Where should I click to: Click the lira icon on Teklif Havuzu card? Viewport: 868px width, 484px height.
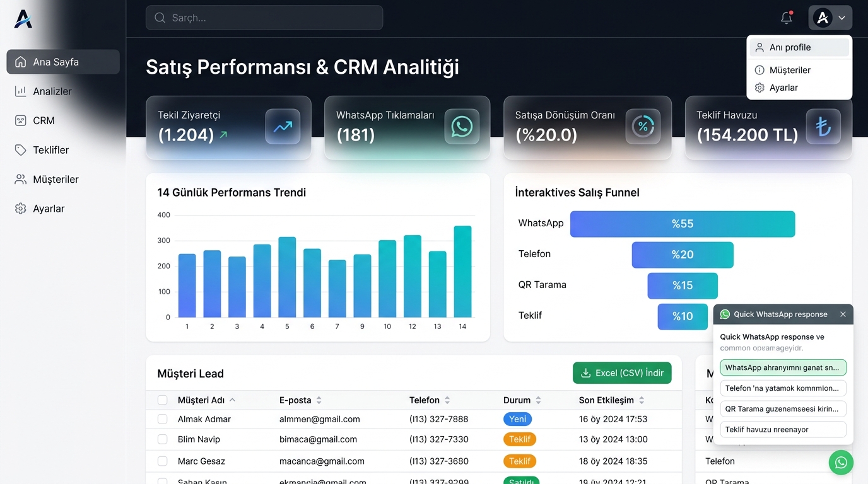click(x=823, y=127)
